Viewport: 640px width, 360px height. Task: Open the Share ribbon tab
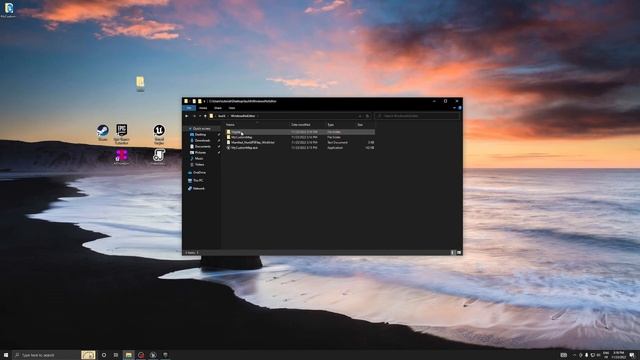pos(218,108)
